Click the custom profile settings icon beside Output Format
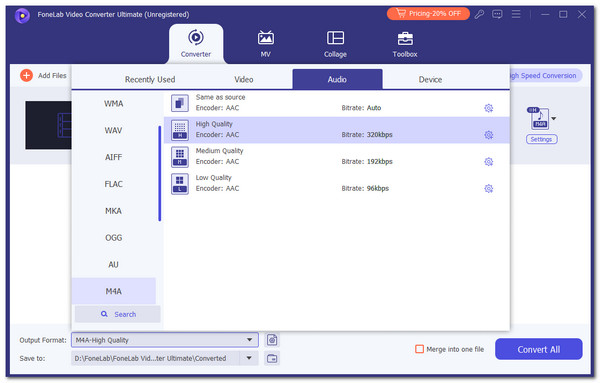The width and height of the screenshot is (600, 383). point(272,340)
